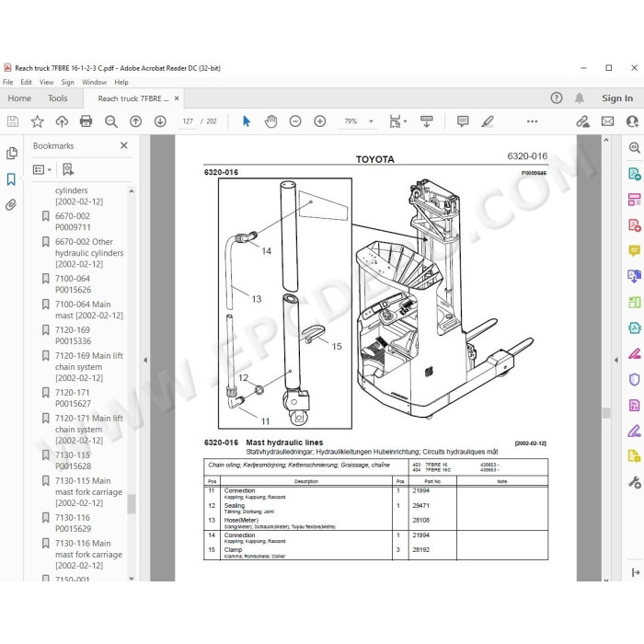Open yellow Comment tool in right pane
This screenshot has height=644, width=644.
(634, 250)
